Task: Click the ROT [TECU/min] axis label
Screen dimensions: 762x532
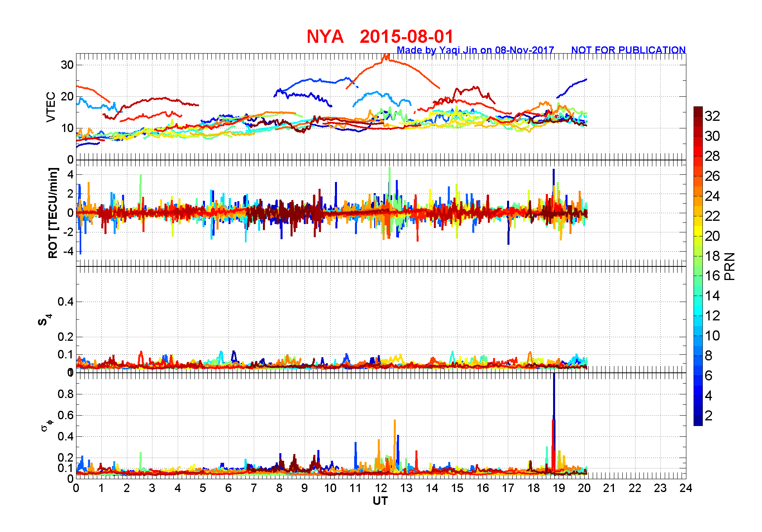Action: pos(52,213)
